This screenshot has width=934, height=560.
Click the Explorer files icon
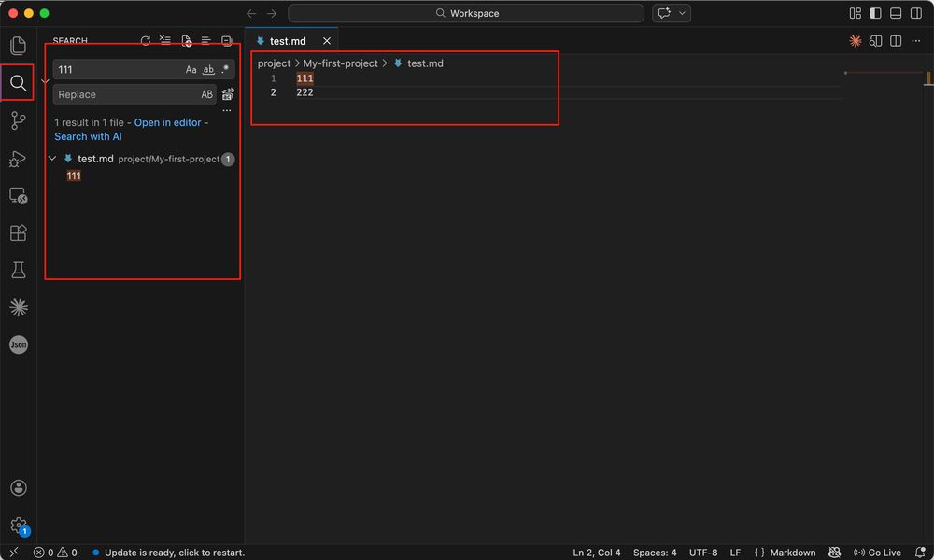(18, 45)
